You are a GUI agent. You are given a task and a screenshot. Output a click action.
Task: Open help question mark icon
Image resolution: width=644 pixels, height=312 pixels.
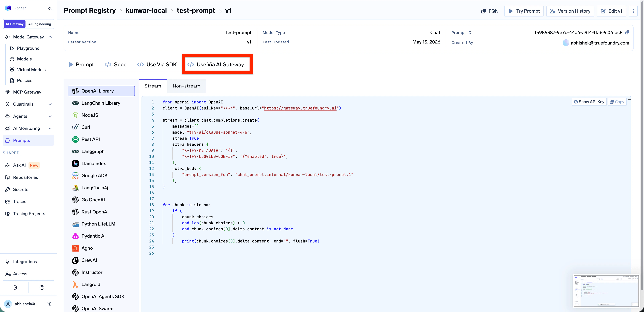click(42, 287)
